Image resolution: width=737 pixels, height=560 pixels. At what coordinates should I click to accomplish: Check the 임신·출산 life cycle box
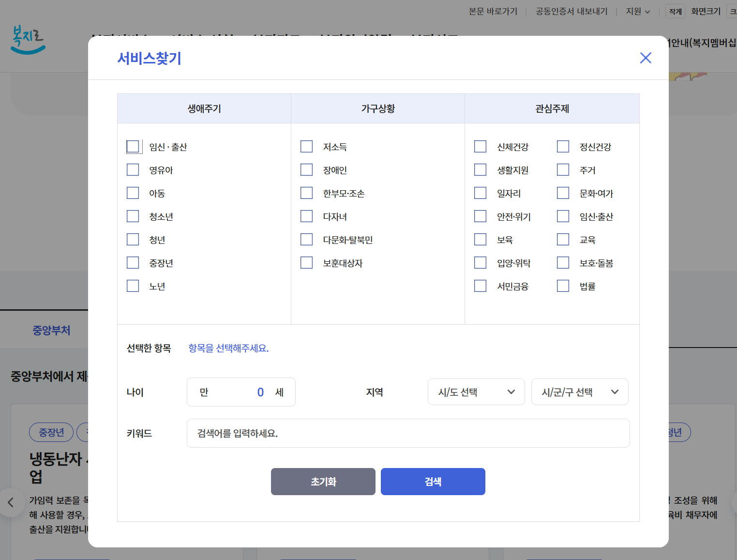click(133, 146)
